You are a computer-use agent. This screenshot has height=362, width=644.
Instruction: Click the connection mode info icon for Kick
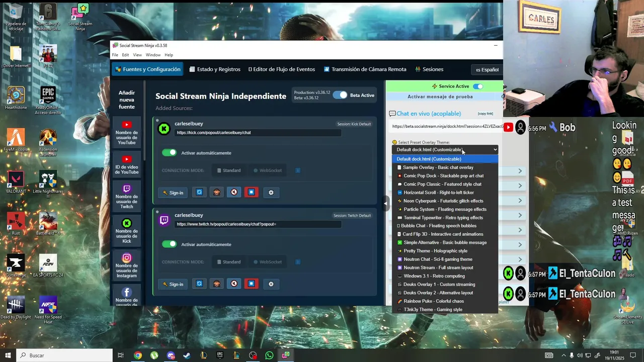(x=298, y=170)
